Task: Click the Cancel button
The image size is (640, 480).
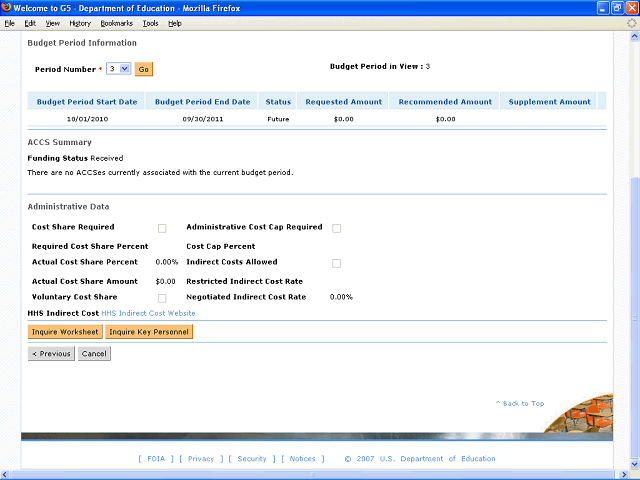Action: click(94, 353)
